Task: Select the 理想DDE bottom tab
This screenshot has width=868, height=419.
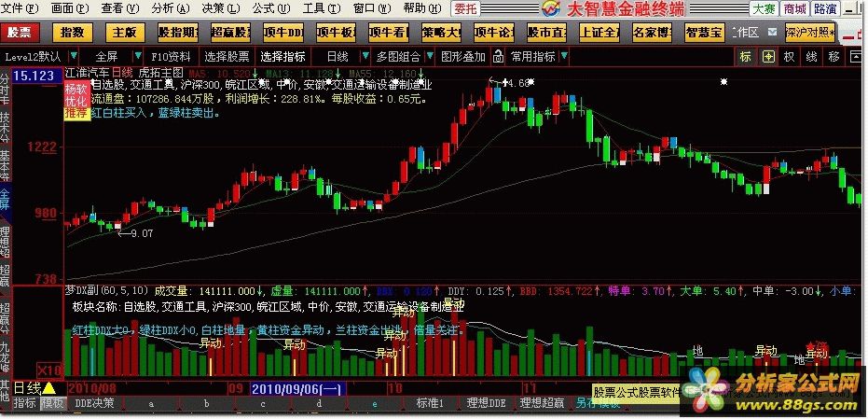Action: click(486, 403)
